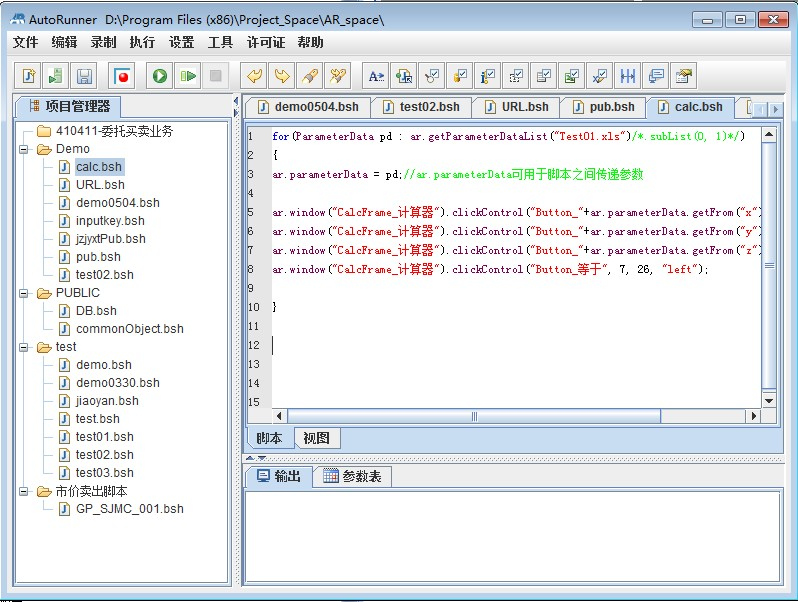
Task: Collapse the 市价卖出脚本 folder node
Action: [x=24, y=491]
